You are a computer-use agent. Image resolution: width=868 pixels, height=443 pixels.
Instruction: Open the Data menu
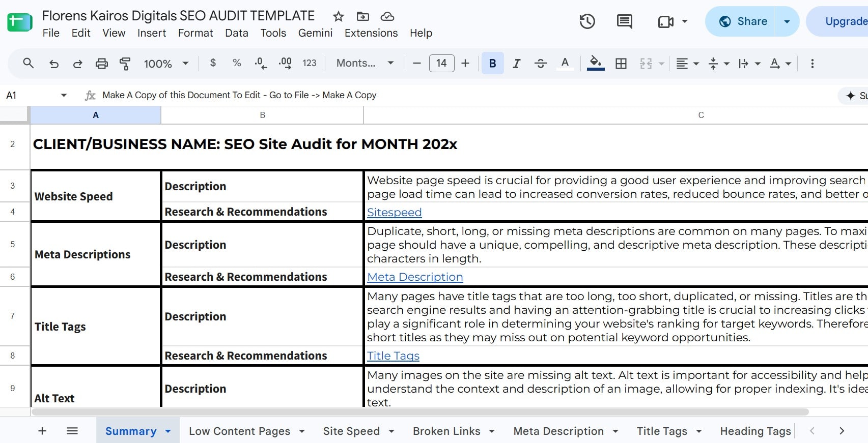tap(237, 33)
